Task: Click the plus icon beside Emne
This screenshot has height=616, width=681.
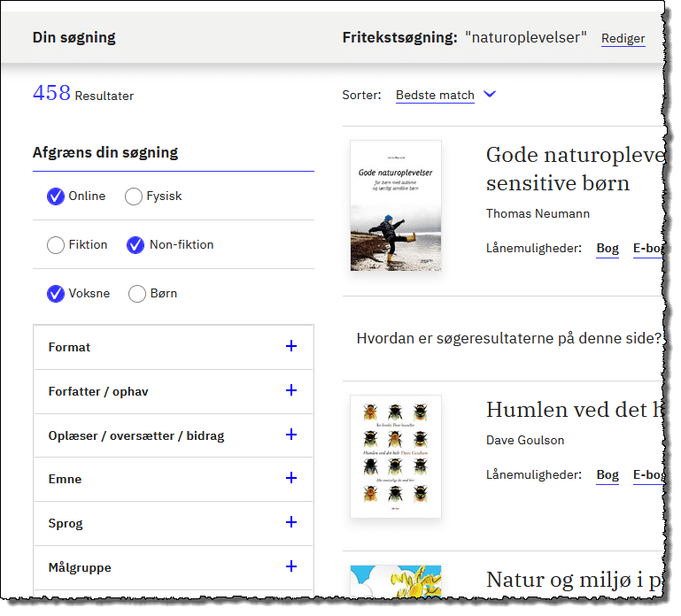Action: click(291, 478)
